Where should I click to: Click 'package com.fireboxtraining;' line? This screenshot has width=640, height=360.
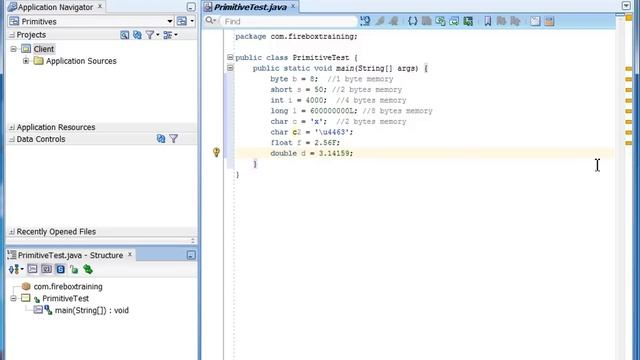pyautogui.click(x=296, y=36)
